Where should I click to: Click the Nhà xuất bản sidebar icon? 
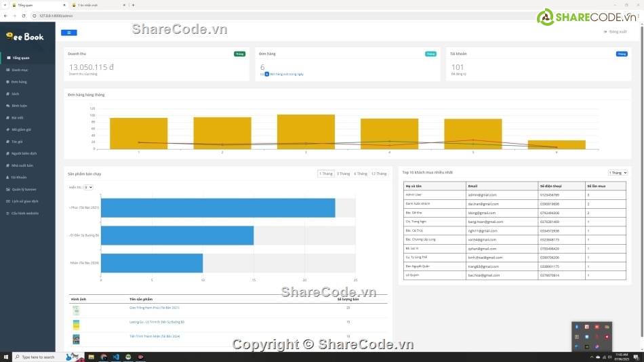click(8, 165)
